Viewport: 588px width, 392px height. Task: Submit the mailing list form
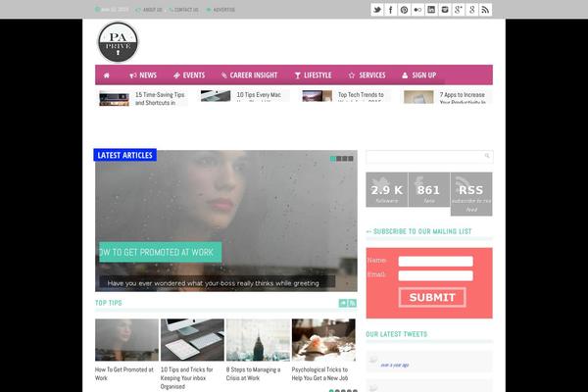click(x=432, y=298)
